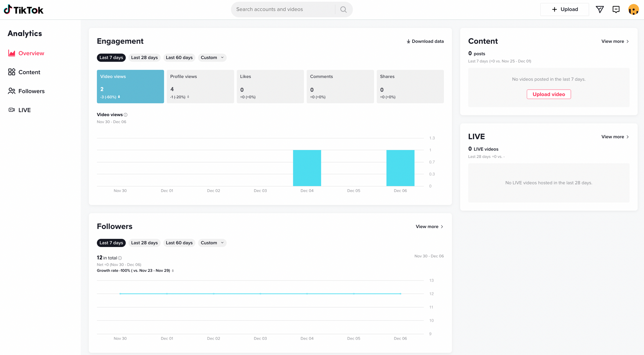Click the Upload icon in the top bar
The height and width of the screenshot is (355, 644).
pyautogui.click(x=565, y=9)
